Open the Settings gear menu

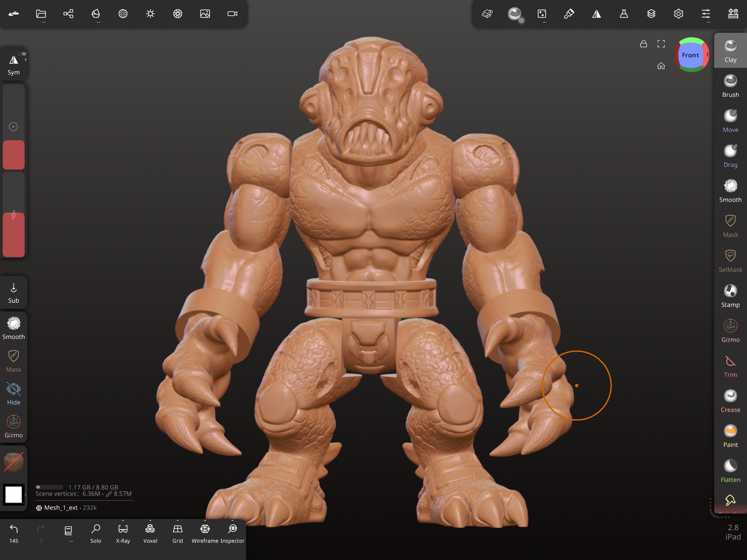679,14
